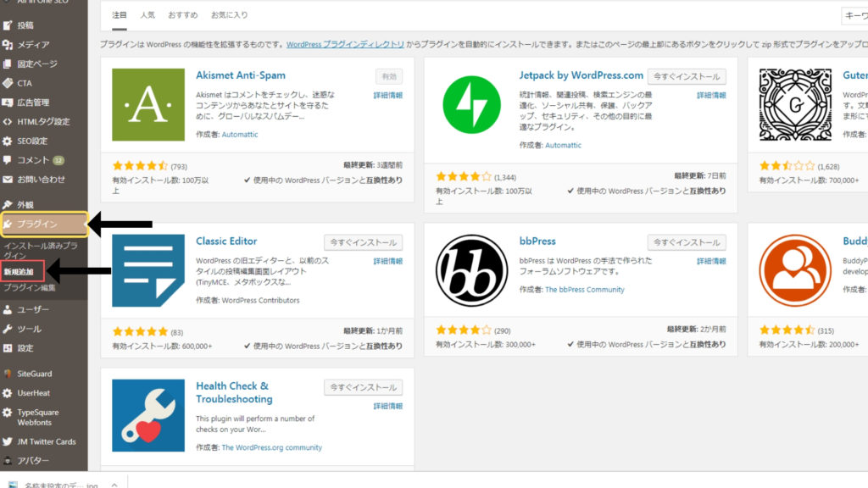
Task: Click the TypeSquare Webfonts gear icon
Action: 7,413
